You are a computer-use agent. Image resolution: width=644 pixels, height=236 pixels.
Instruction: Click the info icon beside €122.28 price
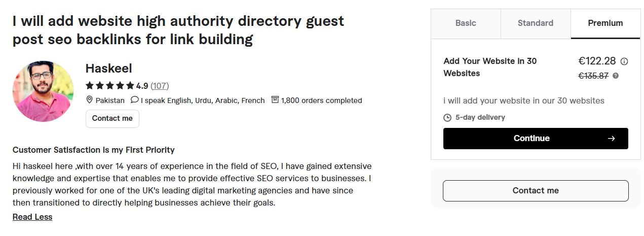pyautogui.click(x=624, y=61)
